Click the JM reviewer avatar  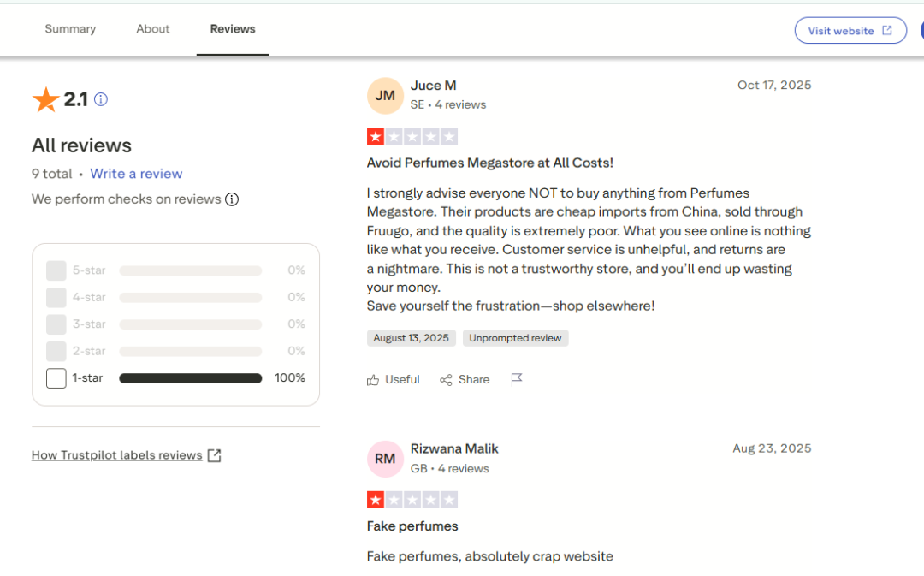pos(385,96)
